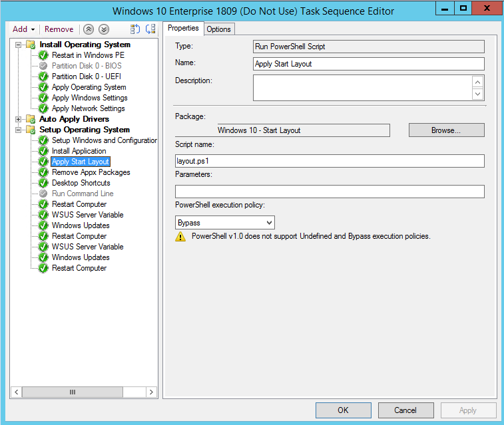504x425 pixels.
Task: Select the Partition Disk 0 - BIOS step
Action: pos(87,66)
